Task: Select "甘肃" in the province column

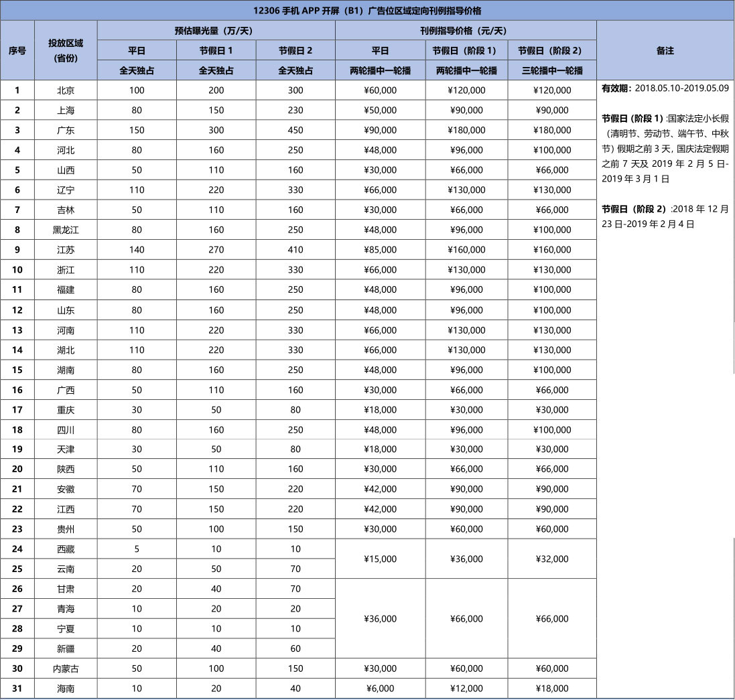Action: (x=66, y=589)
